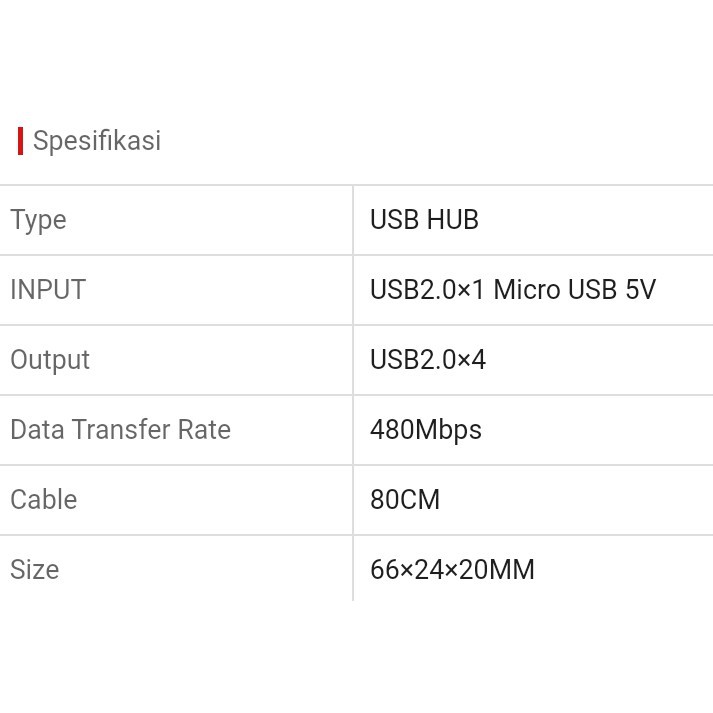Click the Micro USB 5V text
The height and width of the screenshot is (713, 713).
575,290
